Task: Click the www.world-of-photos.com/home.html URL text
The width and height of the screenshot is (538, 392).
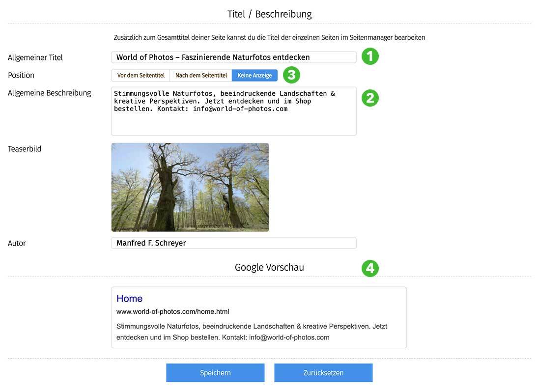Action: [172, 311]
